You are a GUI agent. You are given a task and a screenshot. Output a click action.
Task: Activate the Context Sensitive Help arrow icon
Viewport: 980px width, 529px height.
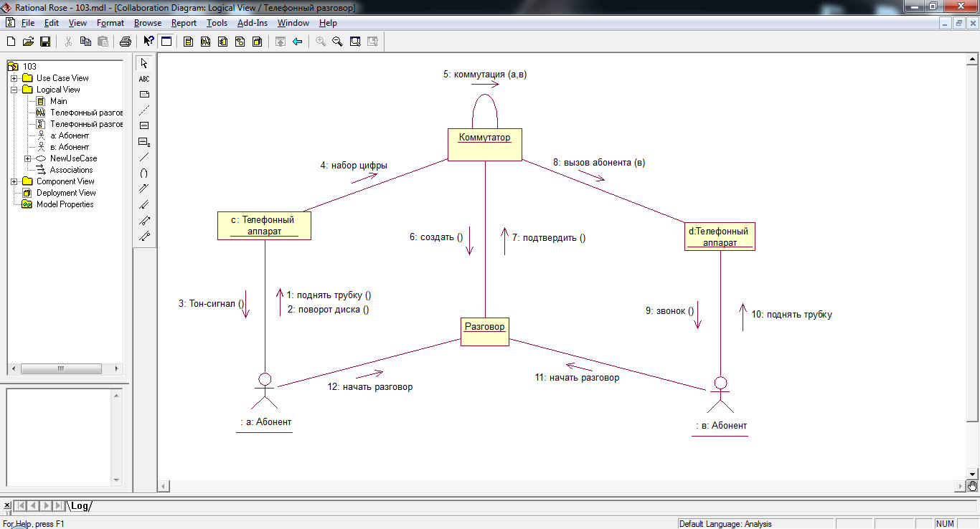[x=149, y=42]
